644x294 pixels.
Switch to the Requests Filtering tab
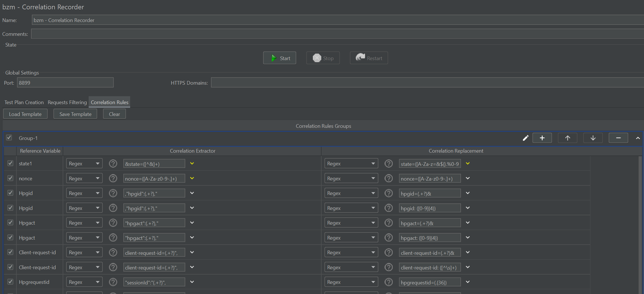(67, 102)
